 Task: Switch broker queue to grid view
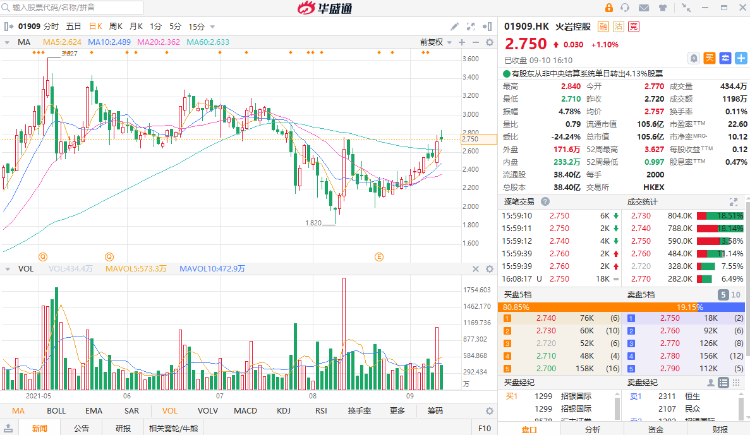737,382
